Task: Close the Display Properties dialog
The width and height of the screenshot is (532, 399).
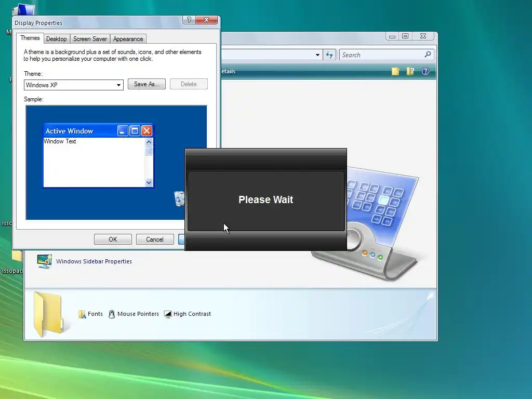Action: click(x=206, y=20)
